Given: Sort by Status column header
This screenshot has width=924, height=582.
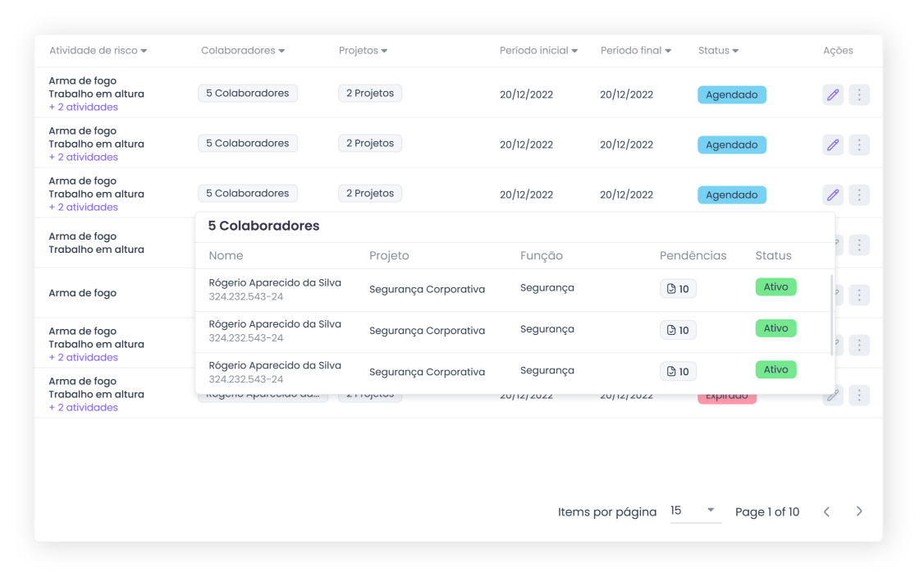Looking at the screenshot, I should [x=718, y=51].
